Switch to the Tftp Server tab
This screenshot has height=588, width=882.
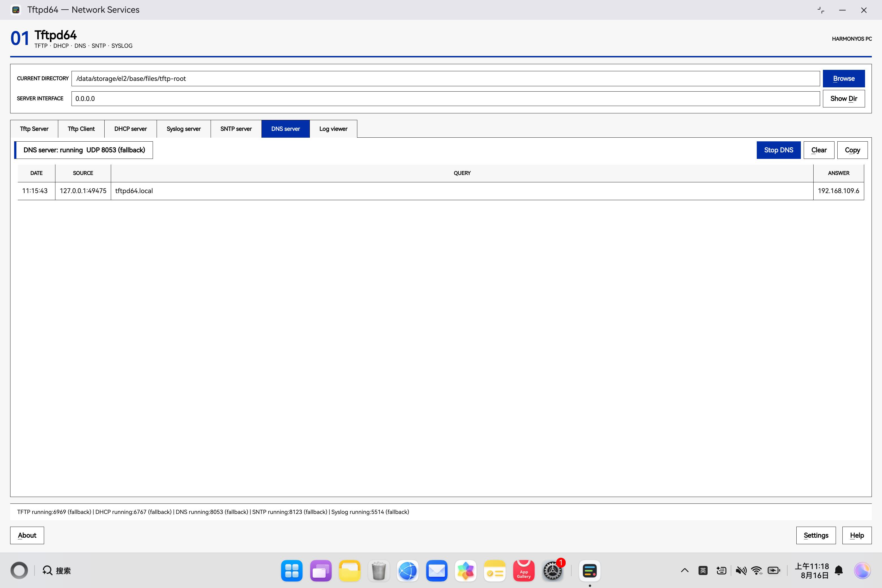tap(34, 129)
